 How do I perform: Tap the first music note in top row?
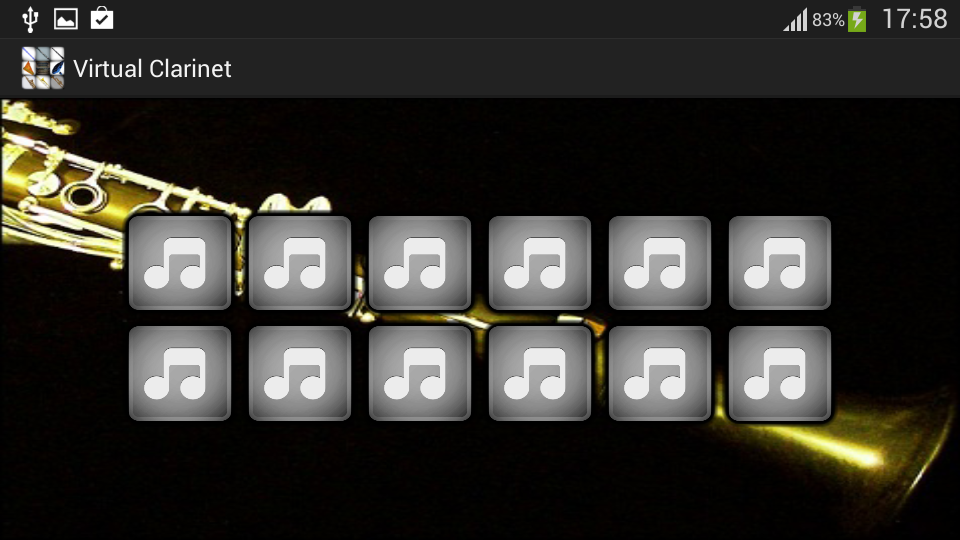point(180,263)
